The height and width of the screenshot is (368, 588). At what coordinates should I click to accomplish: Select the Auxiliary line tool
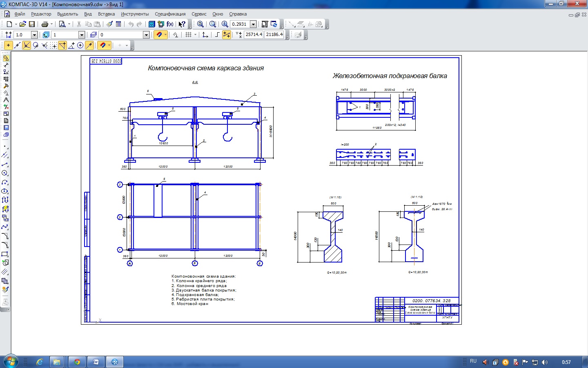pos(5,155)
